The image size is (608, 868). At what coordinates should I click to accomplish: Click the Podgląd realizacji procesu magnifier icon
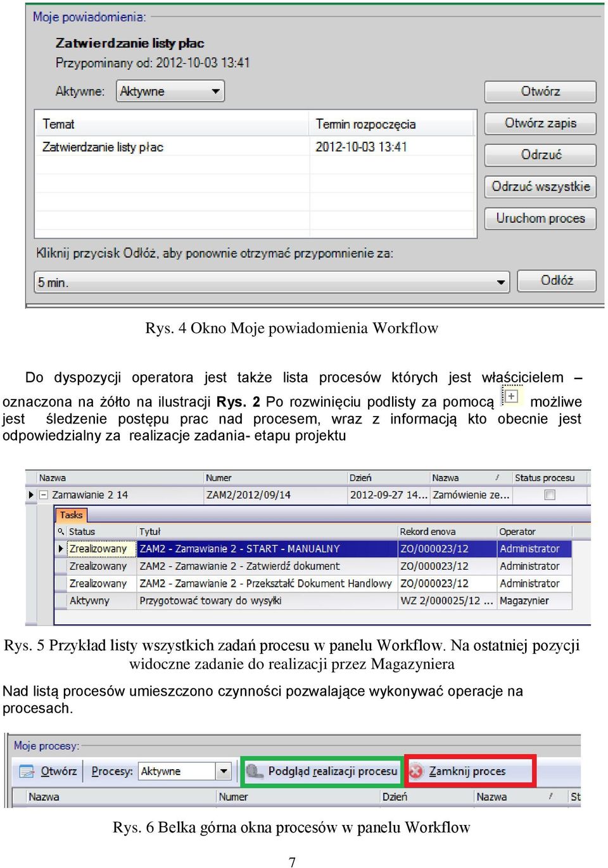pos(255,771)
